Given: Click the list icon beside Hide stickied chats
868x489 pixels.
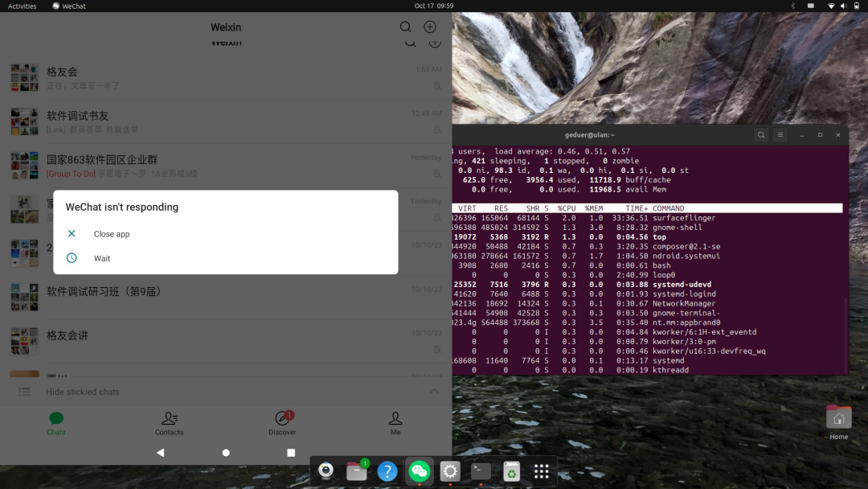Looking at the screenshot, I should click(24, 392).
